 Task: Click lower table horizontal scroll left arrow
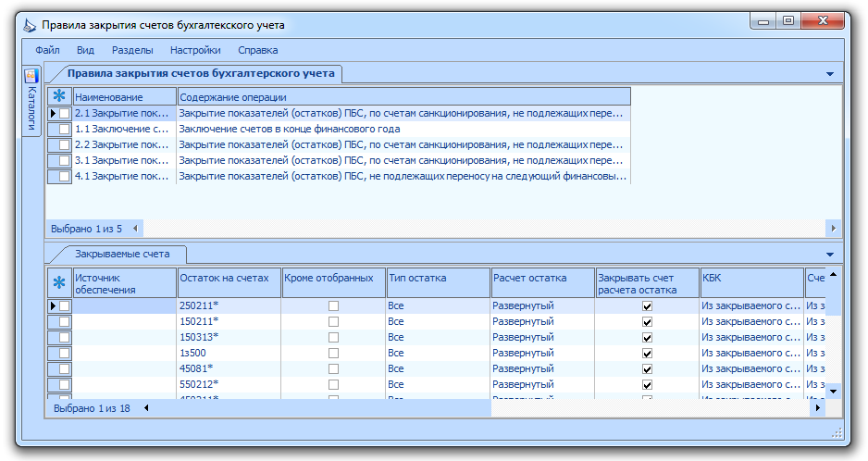[x=146, y=408]
